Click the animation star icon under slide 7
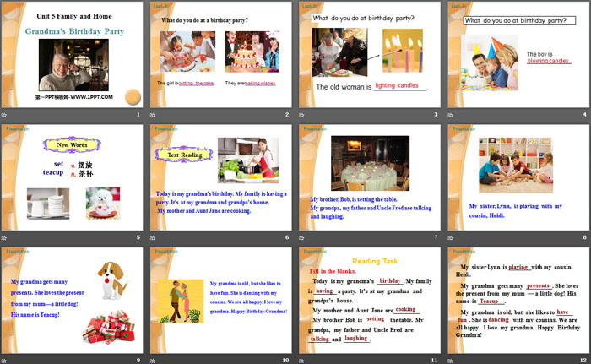Viewport: 591px width, 364px height. pyautogui.click(x=301, y=237)
